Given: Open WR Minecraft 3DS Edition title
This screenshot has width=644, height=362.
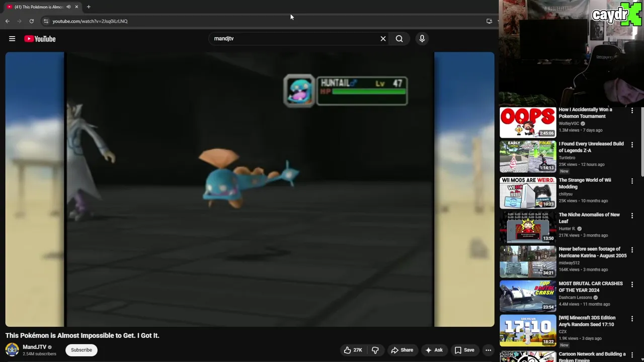Looking at the screenshot, I should coord(587,321).
